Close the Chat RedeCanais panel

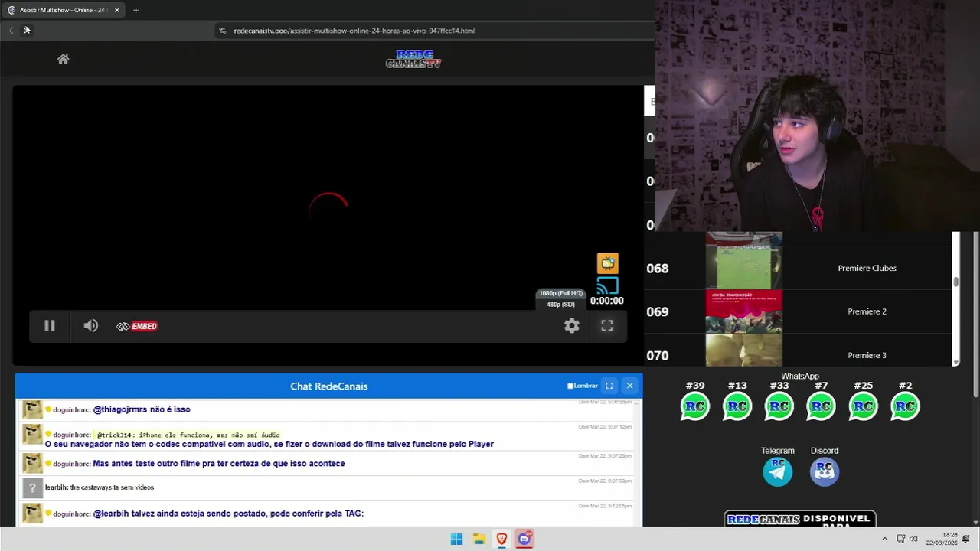[x=629, y=386]
